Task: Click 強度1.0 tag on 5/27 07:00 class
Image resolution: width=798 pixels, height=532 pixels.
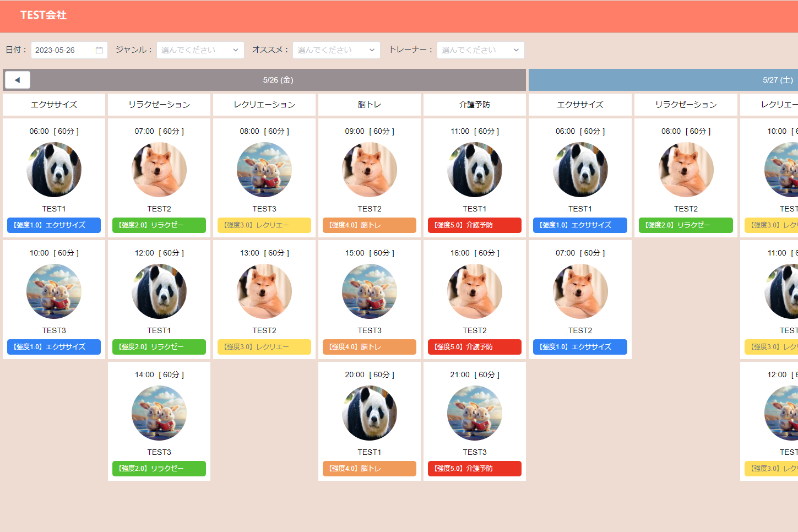Action: pyautogui.click(x=580, y=347)
